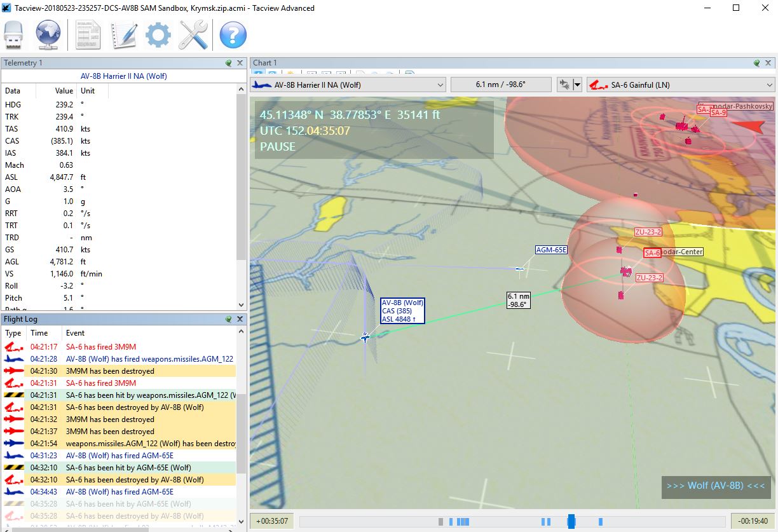Screen dimensions: 778x532
Task: Click SAM launcher icon on 04:21:17 log row
Action: pos(13,347)
